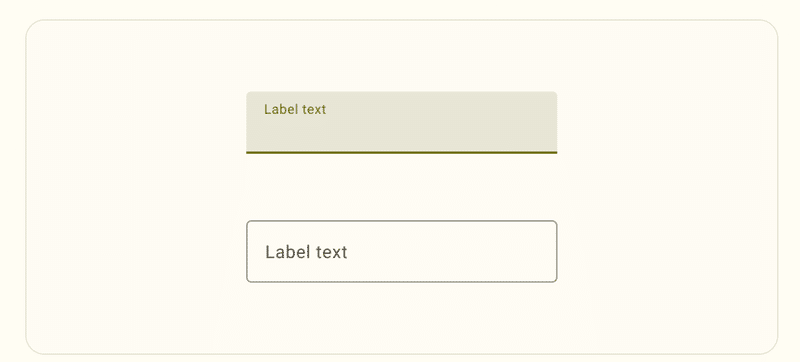Click the empty input area below the floating label
The height and width of the screenshot is (362, 800).
[x=402, y=134]
